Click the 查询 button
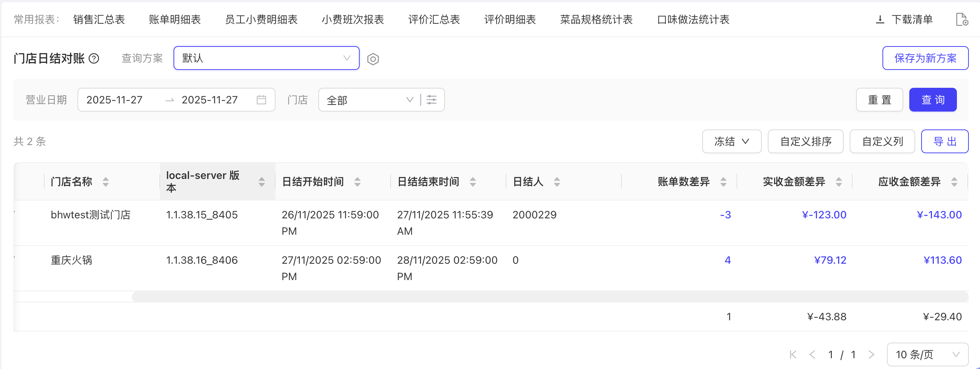Image resolution: width=980 pixels, height=369 pixels. 932,100
